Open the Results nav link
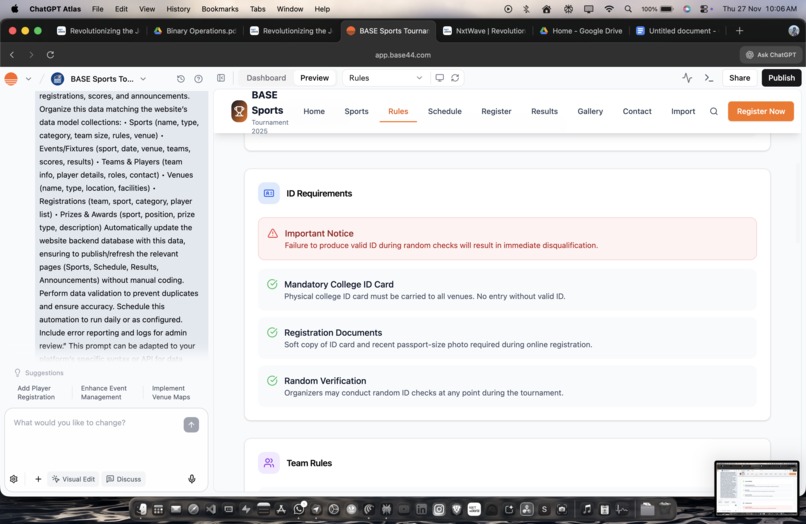Image resolution: width=806 pixels, height=524 pixels. click(544, 111)
